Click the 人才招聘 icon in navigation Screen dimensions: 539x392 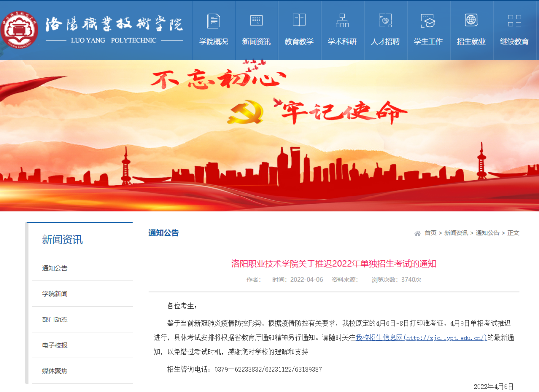coord(385,20)
